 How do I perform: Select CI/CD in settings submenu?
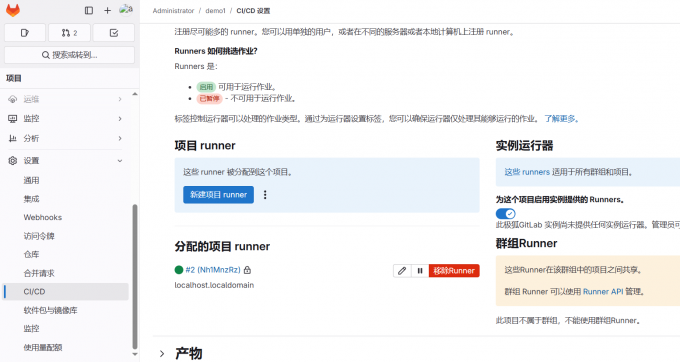coord(66,292)
